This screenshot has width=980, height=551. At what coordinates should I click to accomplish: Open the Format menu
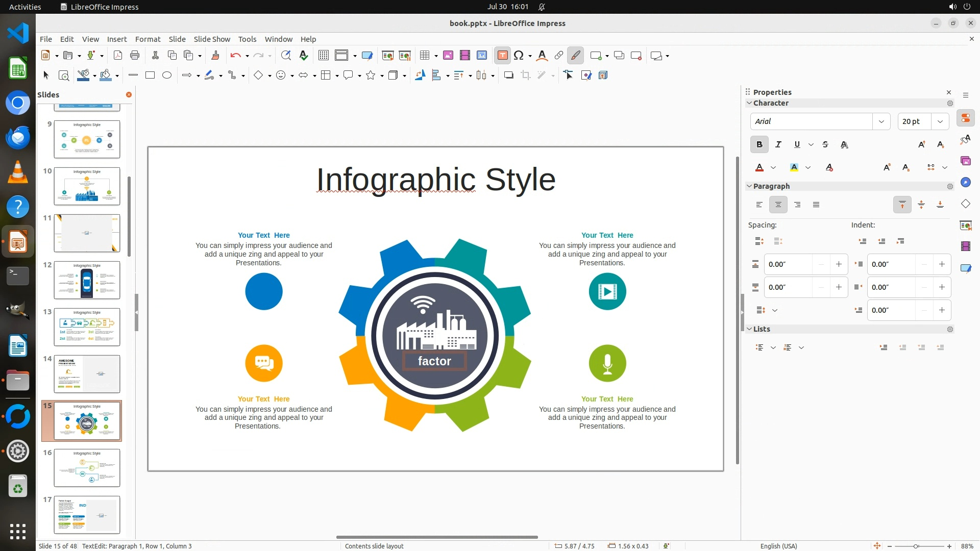[x=148, y=39]
